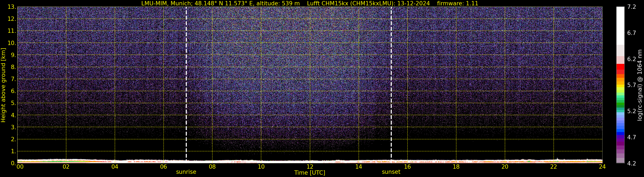Click the height axis tick "13."
Viewport: 644px width, 177px height.
12,7
